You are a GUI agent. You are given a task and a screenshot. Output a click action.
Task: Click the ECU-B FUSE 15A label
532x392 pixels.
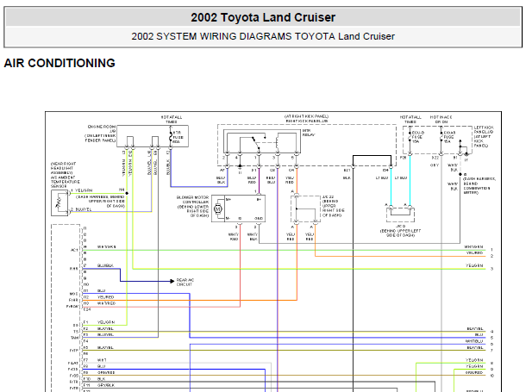(x=417, y=137)
